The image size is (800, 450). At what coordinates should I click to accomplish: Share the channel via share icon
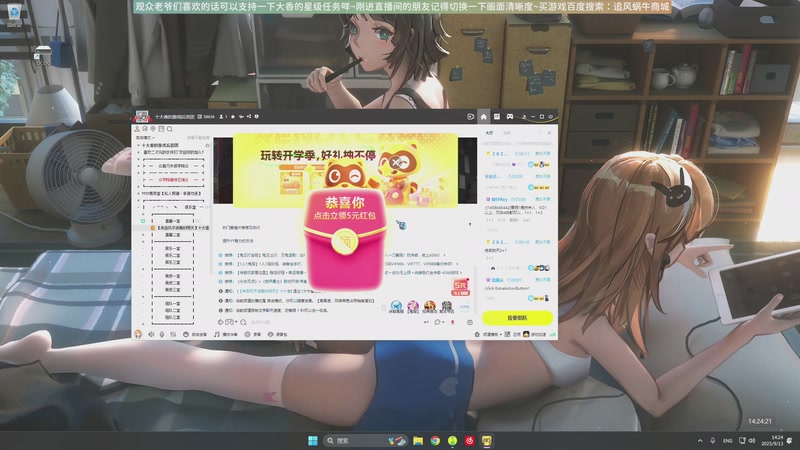point(248,117)
